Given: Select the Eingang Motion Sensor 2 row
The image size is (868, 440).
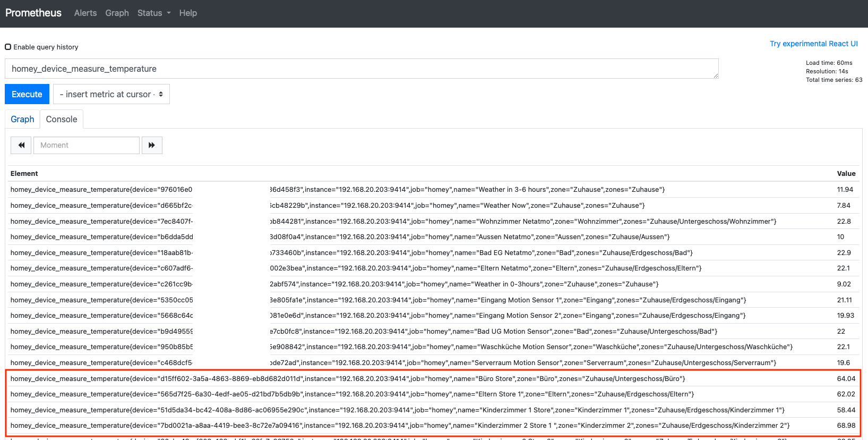Looking at the screenshot, I should tap(435, 315).
